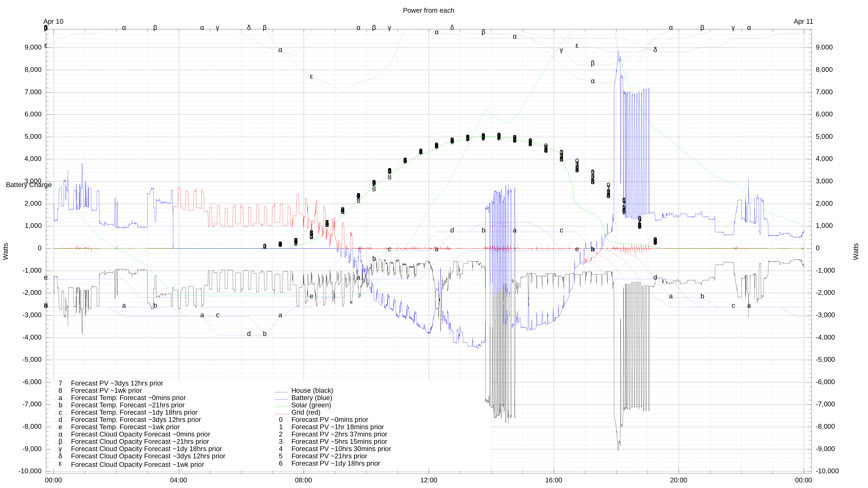Select 'Forecast PV ~21hrs prior' legend entry
Image resolution: width=868 pixels, height=488 pixels.
(329, 456)
